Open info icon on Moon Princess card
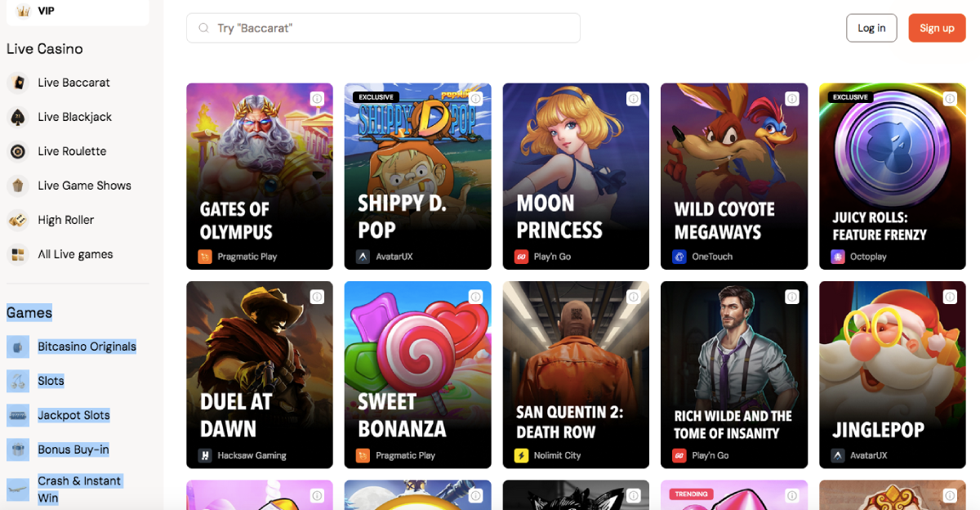The image size is (980, 510). [x=633, y=98]
